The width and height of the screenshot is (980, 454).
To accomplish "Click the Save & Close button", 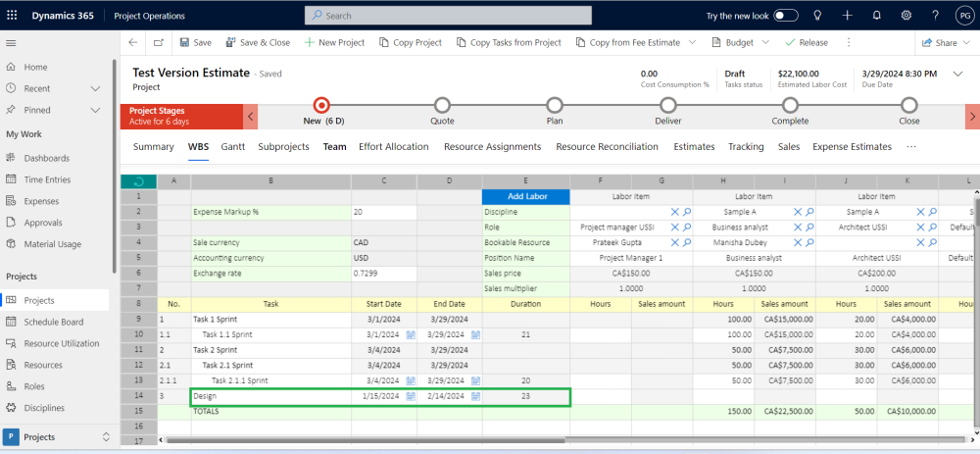I will (x=258, y=43).
